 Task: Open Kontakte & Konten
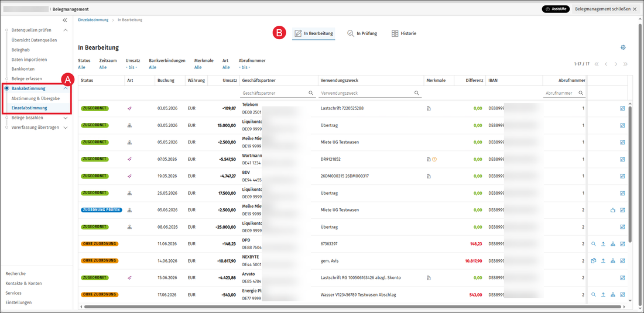(23, 284)
